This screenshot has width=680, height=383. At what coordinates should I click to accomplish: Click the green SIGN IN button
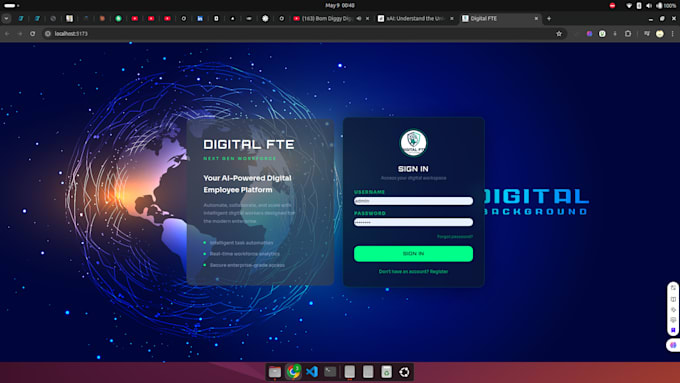(413, 254)
